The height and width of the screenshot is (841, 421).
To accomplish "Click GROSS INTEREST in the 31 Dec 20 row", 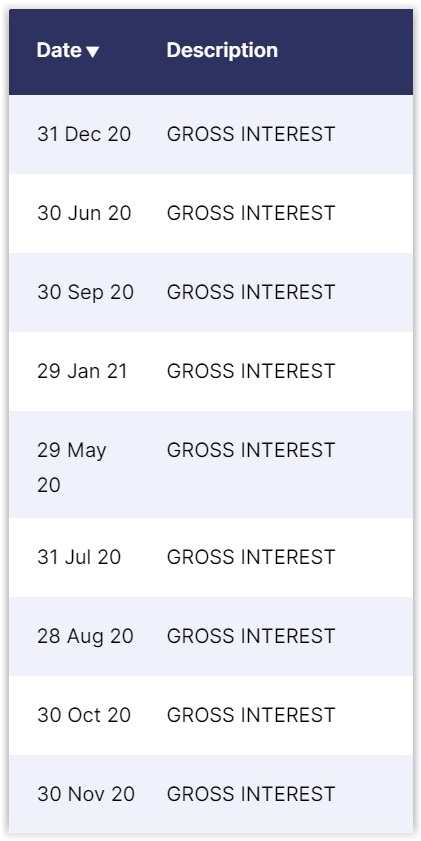I will [251, 134].
